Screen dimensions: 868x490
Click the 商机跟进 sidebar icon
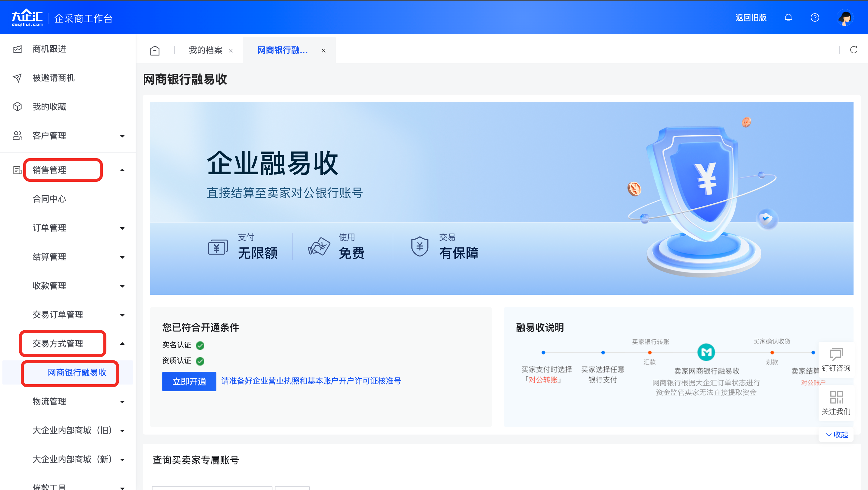coord(17,49)
